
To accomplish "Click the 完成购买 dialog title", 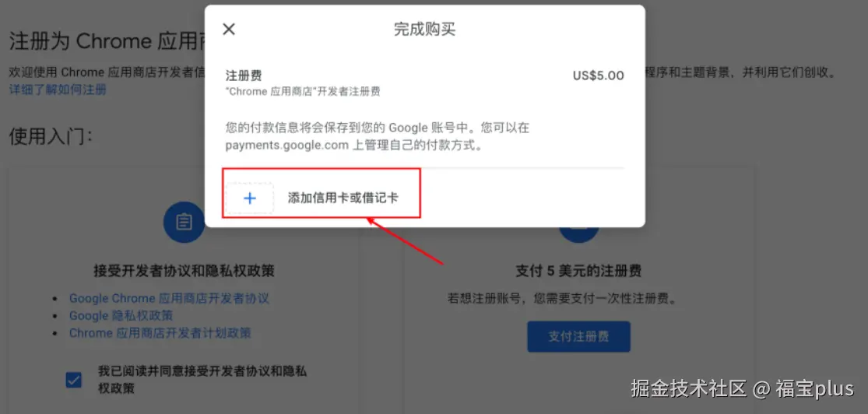I will [x=424, y=30].
